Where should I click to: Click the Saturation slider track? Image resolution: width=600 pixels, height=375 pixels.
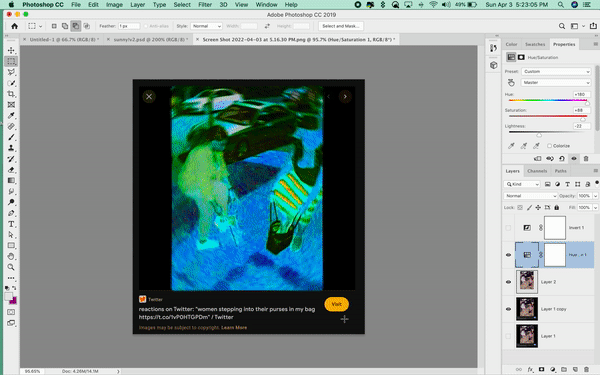548,116
